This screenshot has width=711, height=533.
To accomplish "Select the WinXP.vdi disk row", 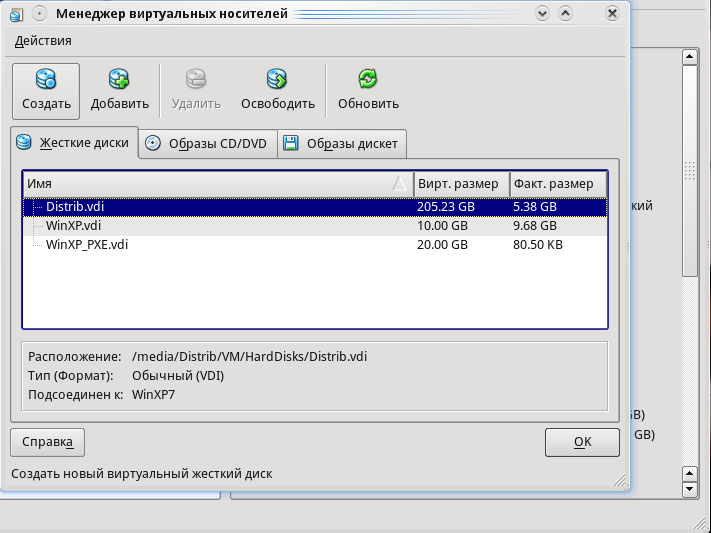I will [315, 226].
